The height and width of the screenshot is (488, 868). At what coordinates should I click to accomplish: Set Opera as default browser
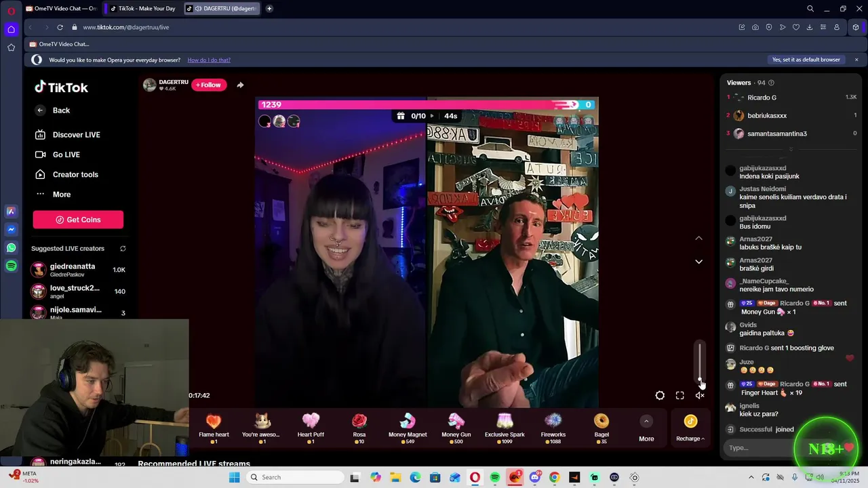coord(806,60)
